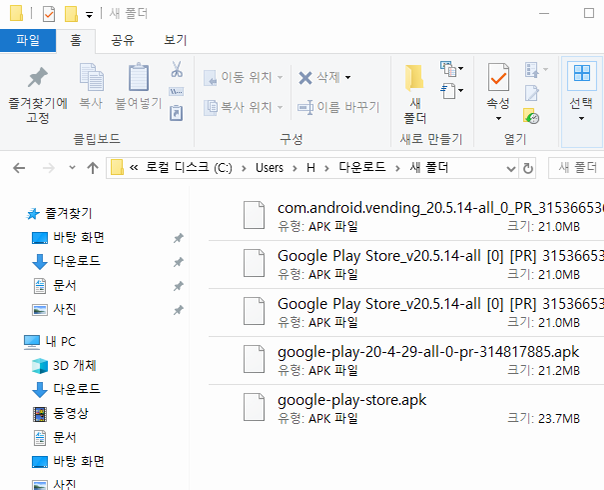604x490 pixels.
Task: Select the 홈 ribbon tab
Action: coord(76,40)
